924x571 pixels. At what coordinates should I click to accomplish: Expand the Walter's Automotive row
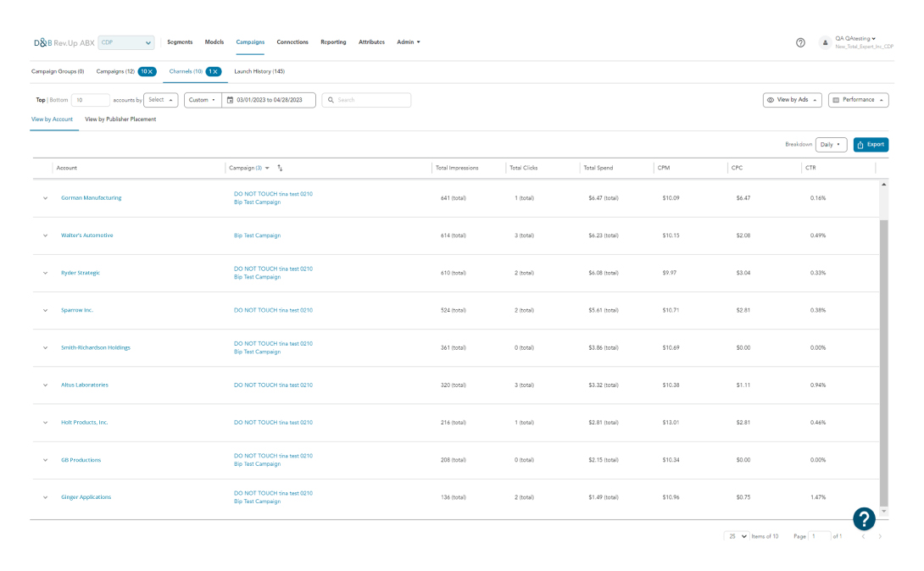coord(46,236)
